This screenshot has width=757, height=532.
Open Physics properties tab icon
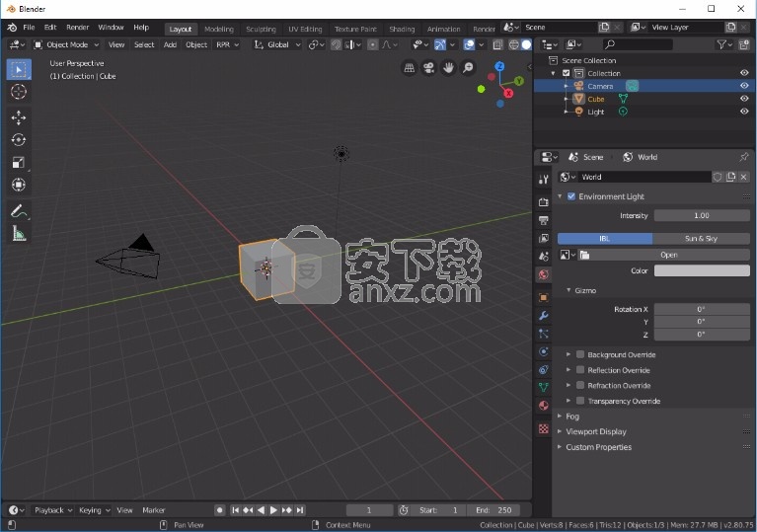(544, 351)
